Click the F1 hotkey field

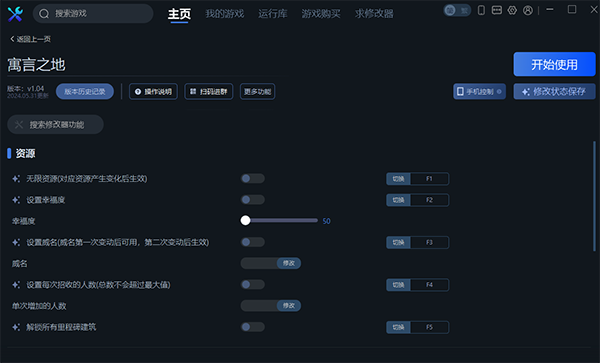[429, 179]
